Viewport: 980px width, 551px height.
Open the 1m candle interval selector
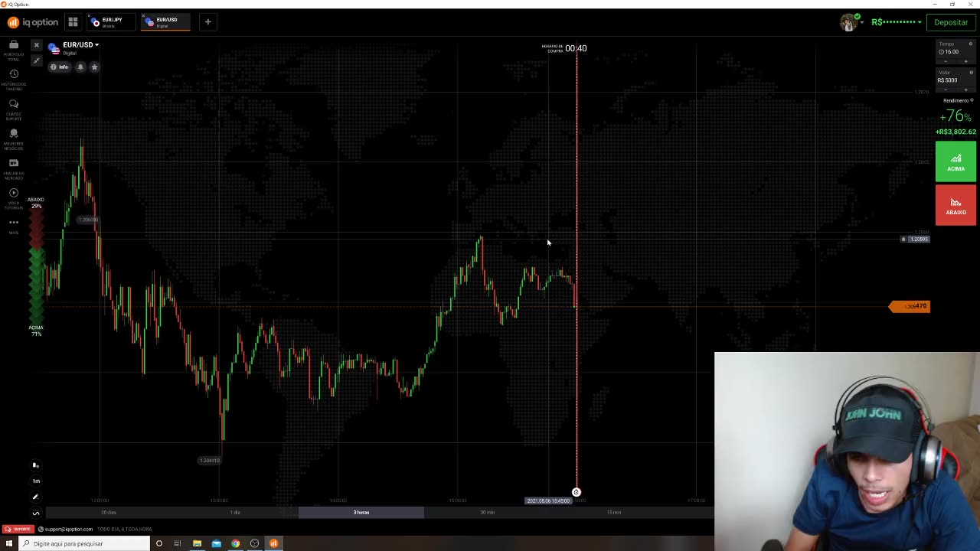[35, 481]
